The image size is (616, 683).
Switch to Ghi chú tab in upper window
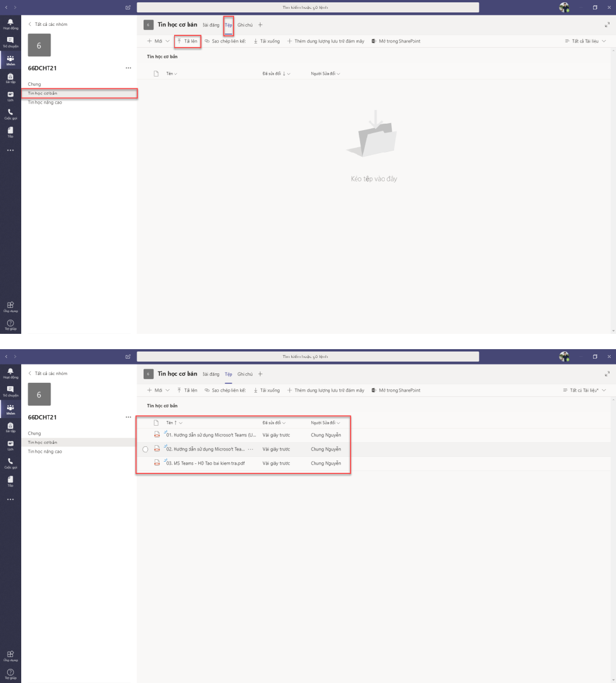pyautogui.click(x=245, y=25)
